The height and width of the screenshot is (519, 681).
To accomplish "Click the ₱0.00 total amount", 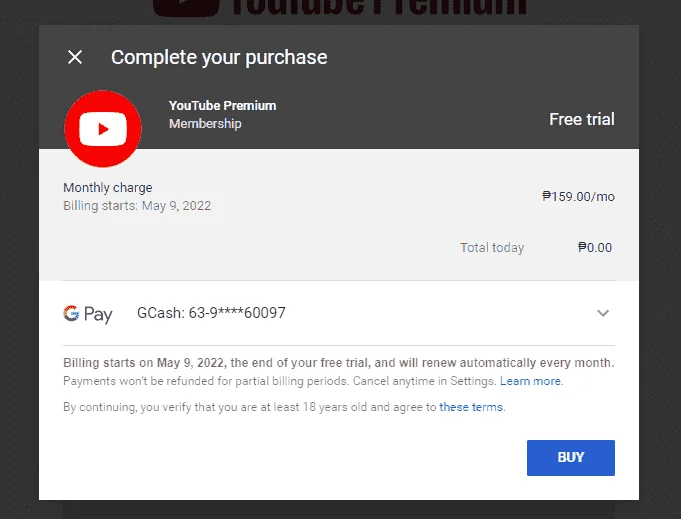I will click(595, 248).
